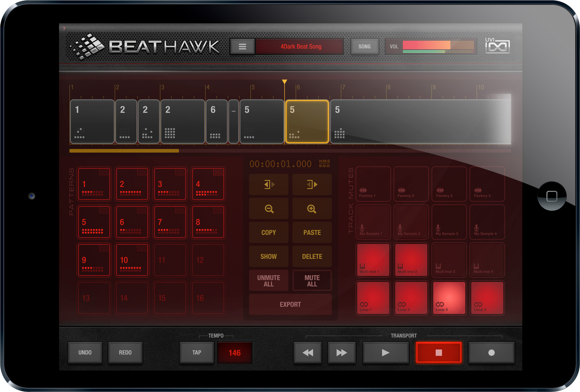The height and width of the screenshot is (392, 580).
Task: Start recording with the Record button
Action: coord(491,353)
